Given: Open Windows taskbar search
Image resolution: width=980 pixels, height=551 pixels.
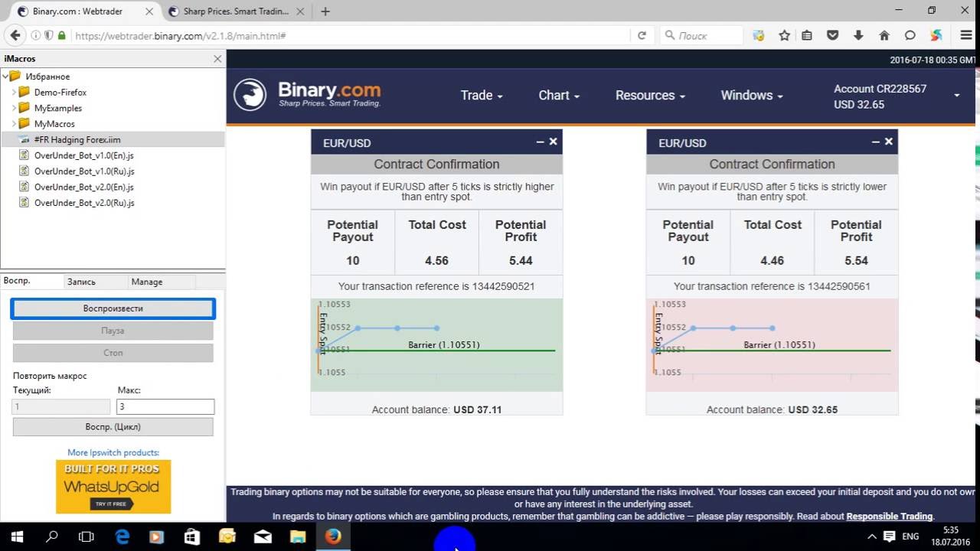Looking at the screenshot, I should 52,536.
